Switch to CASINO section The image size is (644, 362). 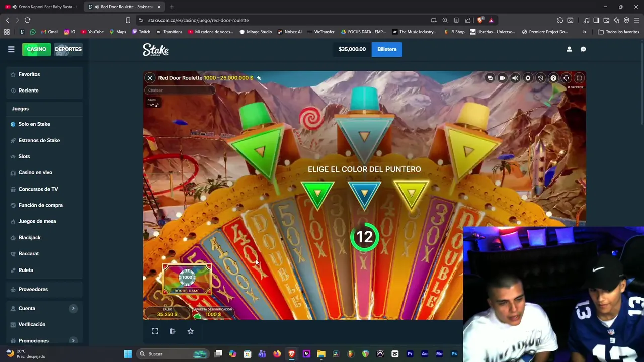[36, 49]
